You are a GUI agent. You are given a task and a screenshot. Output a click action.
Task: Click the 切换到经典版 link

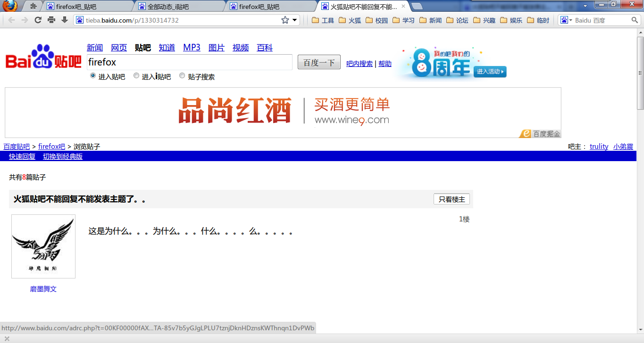coord(63,156)
